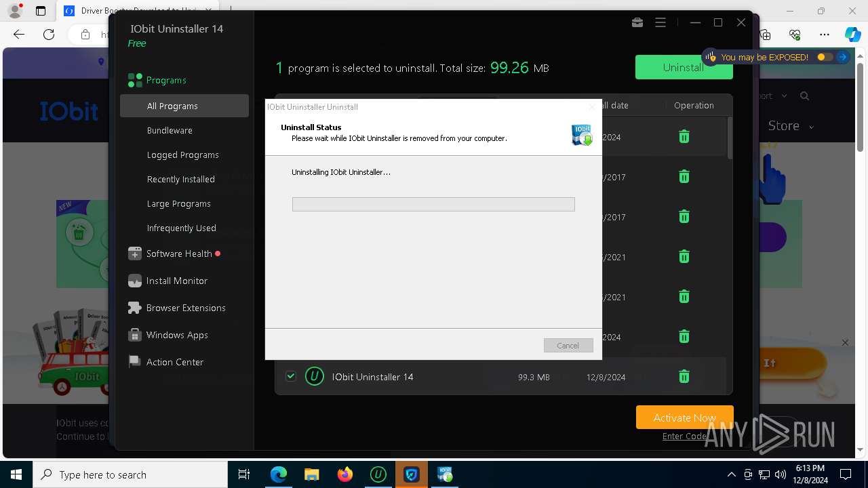
Task: Click the green Uninstall button
Action: [683, 67]
